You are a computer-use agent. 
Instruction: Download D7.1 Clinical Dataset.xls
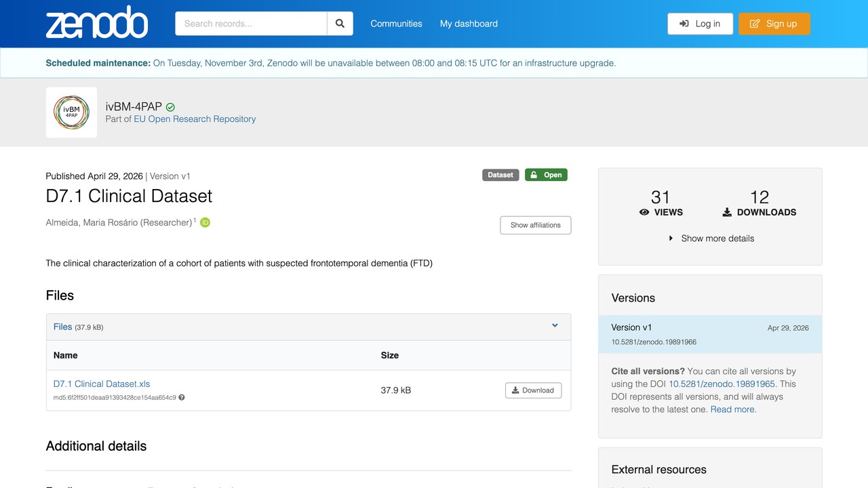pyautogui.click(x=533, y=390)
